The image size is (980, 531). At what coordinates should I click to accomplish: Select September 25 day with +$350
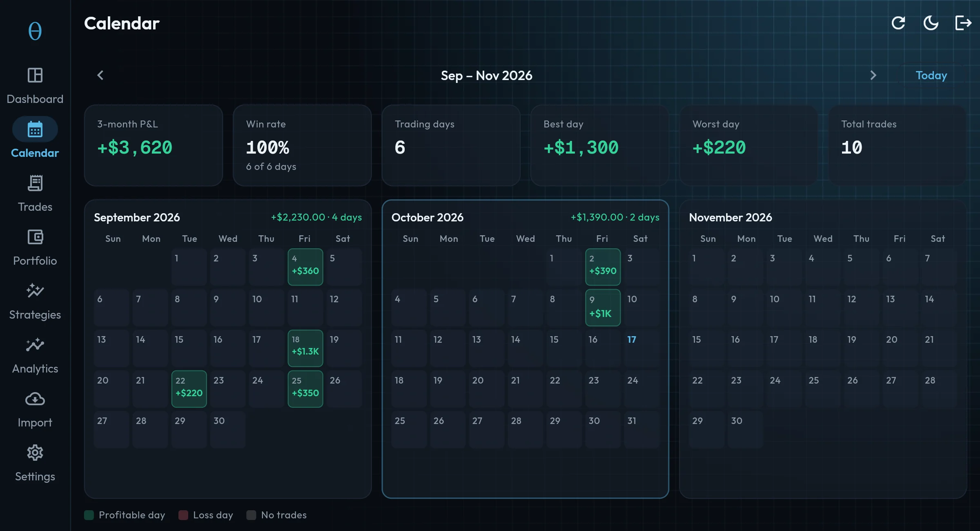305,389
